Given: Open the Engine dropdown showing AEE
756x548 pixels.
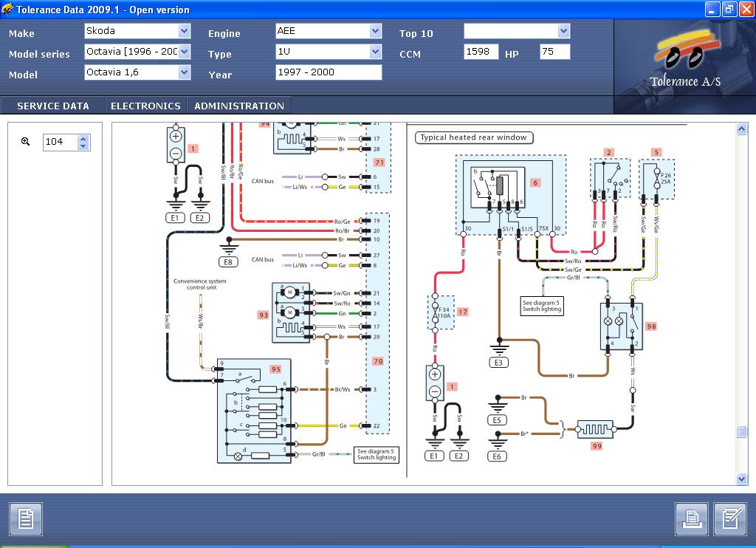Looking at the screenshot, I should click(376, 31).
